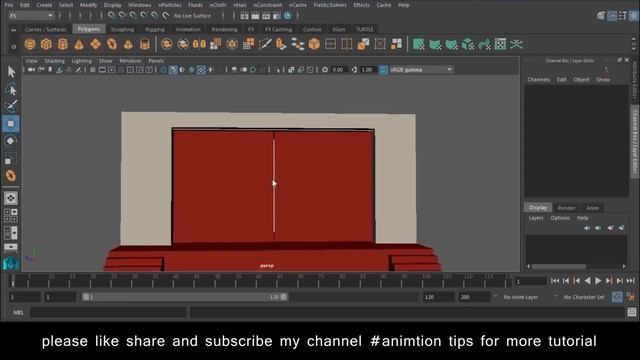
Task: Switch to the Rendering shelf tab
Action: click(224, 29)
